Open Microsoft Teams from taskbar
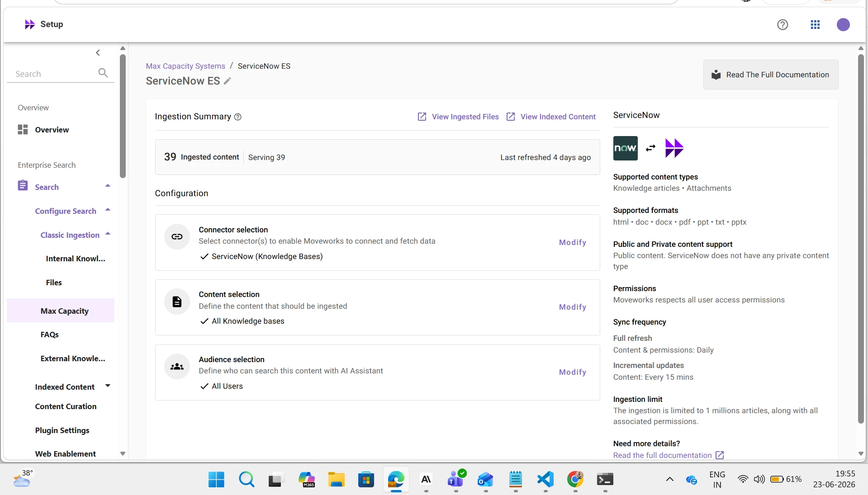868x495 pixels. pos(456,479)
